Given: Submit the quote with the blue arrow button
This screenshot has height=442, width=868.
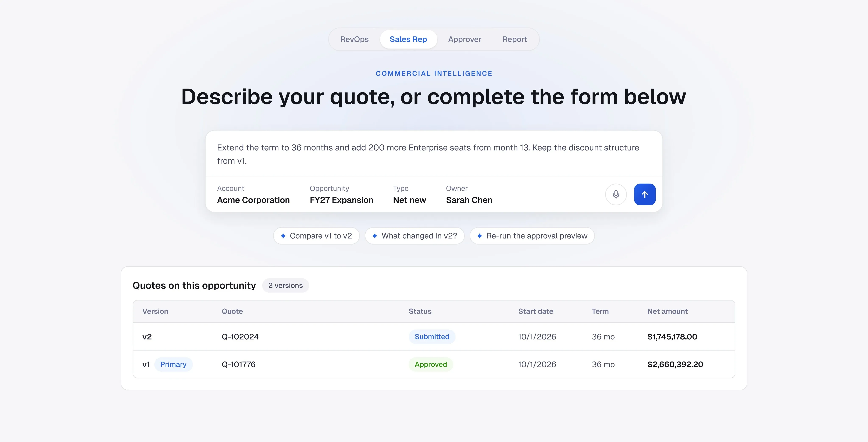Looking at the screenshot, I should [x=645, y=194].
